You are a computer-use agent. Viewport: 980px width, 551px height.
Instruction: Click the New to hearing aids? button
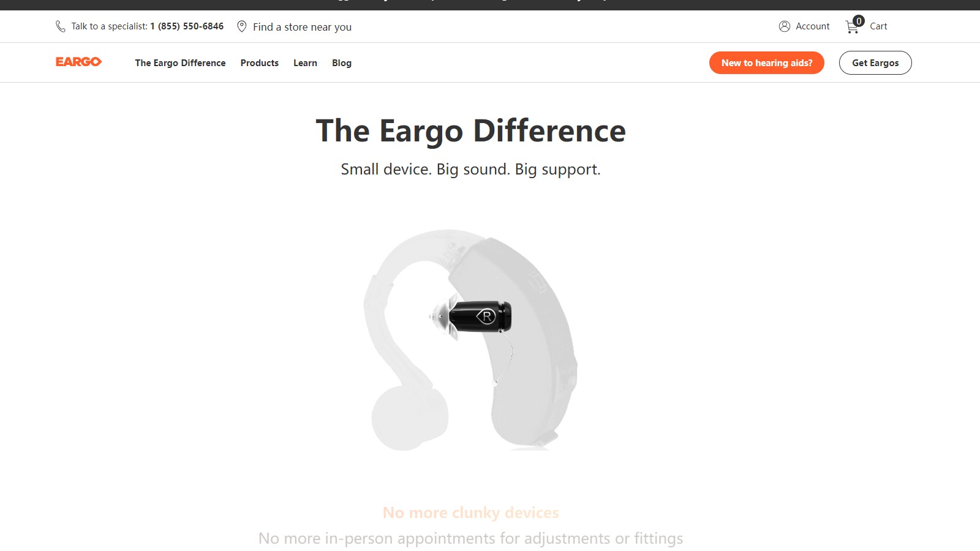767,62
